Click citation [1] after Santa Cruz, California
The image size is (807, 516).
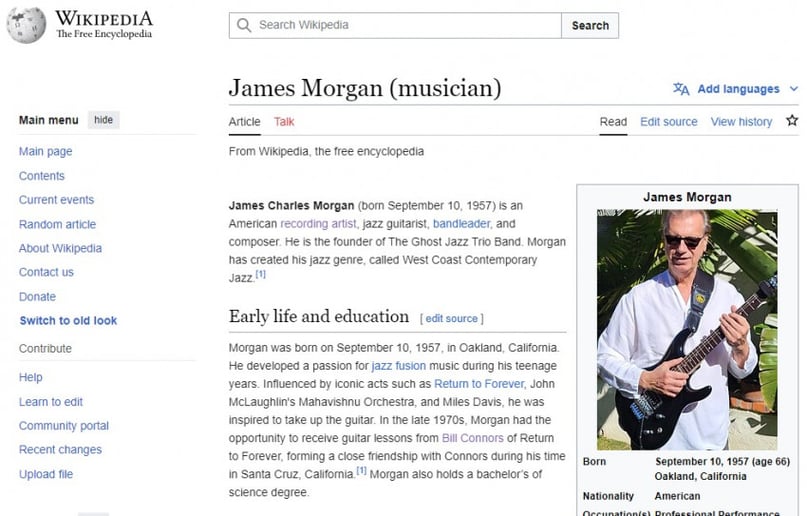click(362, 471)
